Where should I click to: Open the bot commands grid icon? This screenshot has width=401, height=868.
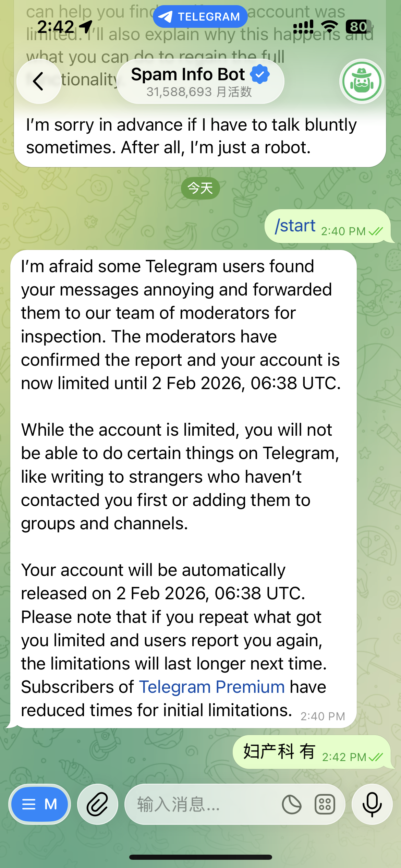point(325,804)
